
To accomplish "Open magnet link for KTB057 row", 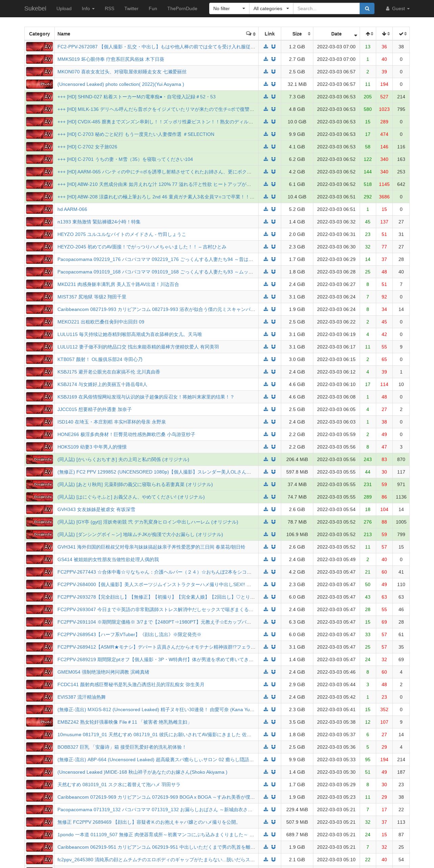I will tap(273, 359).
